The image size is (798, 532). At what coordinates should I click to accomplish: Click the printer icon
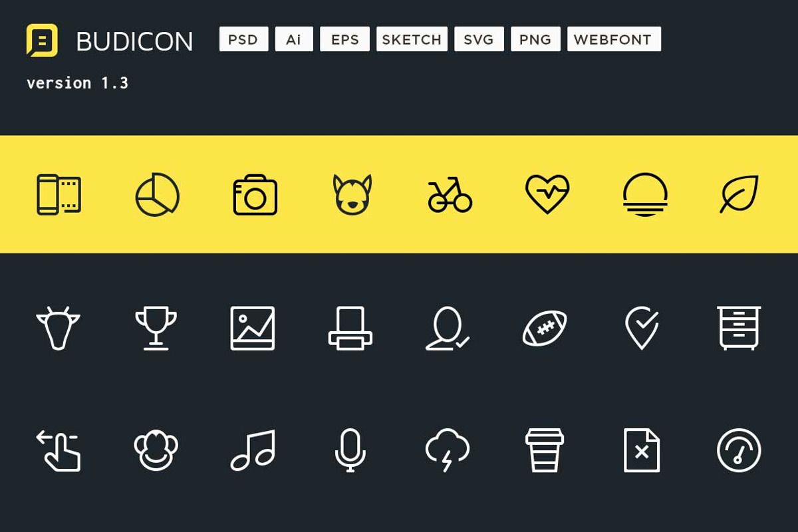click(350, 328)
